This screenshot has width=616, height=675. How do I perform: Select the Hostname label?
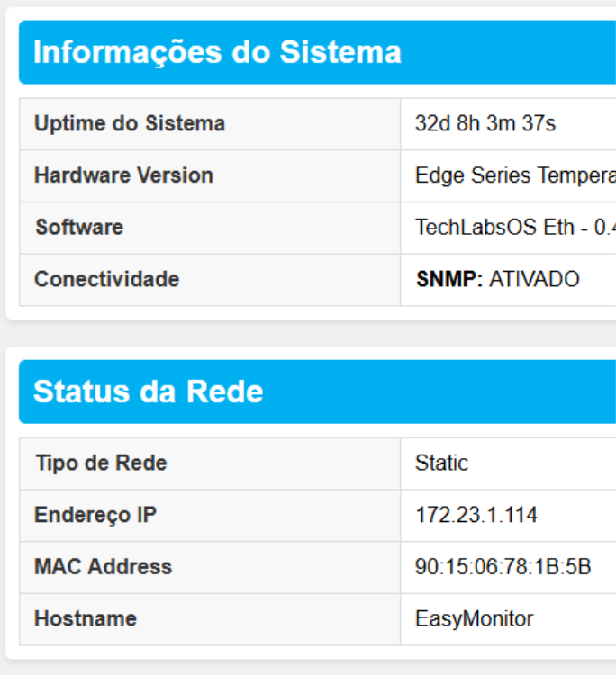(86, 619)
